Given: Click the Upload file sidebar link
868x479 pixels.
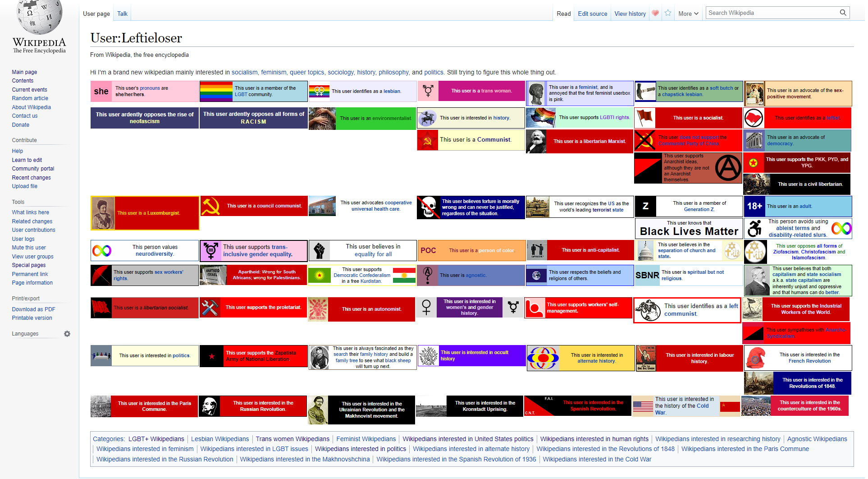Looking at the screenshot, I should 25,186.
